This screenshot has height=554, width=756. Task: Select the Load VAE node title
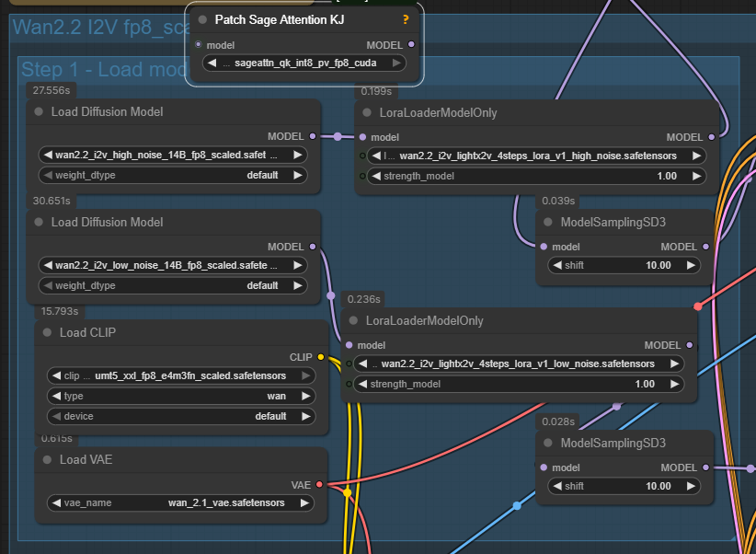(86, 459)
